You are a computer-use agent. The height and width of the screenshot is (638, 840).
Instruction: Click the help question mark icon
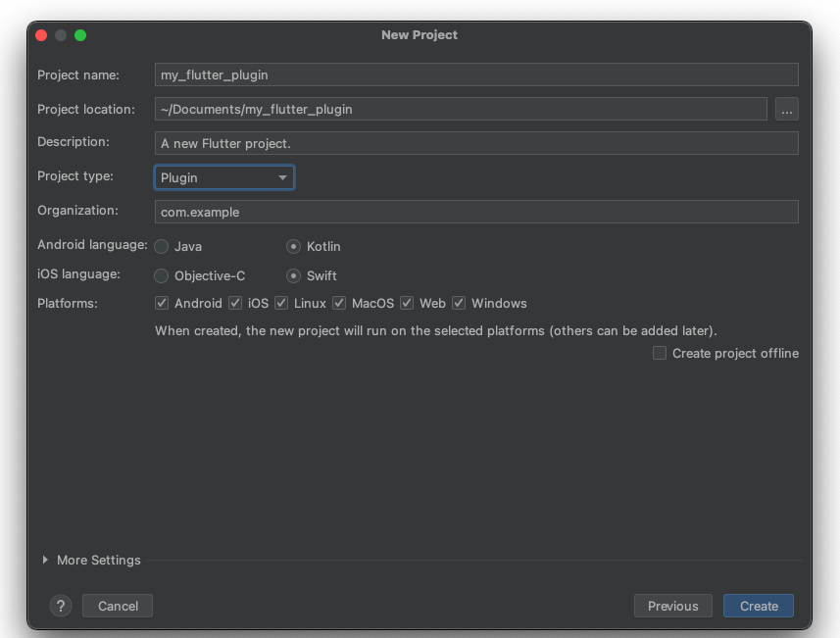60,606
